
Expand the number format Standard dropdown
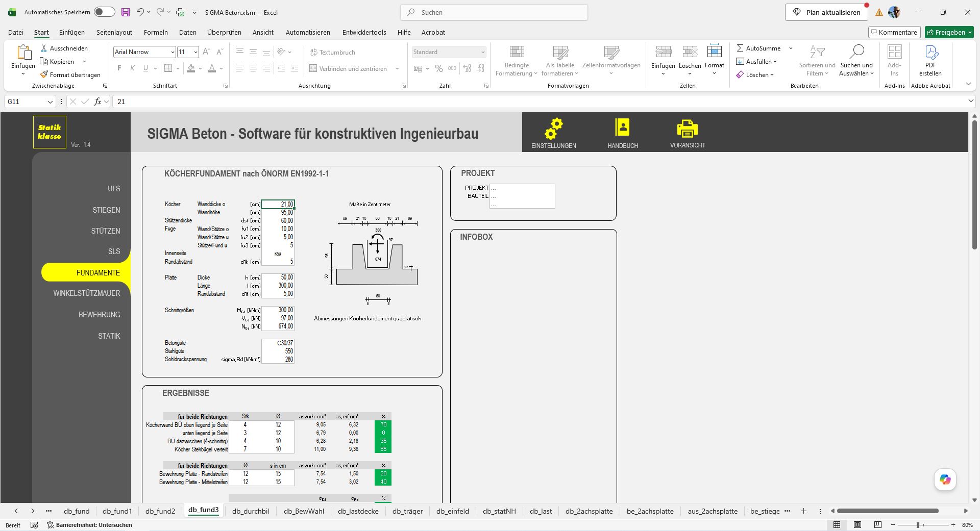[482, 52]
